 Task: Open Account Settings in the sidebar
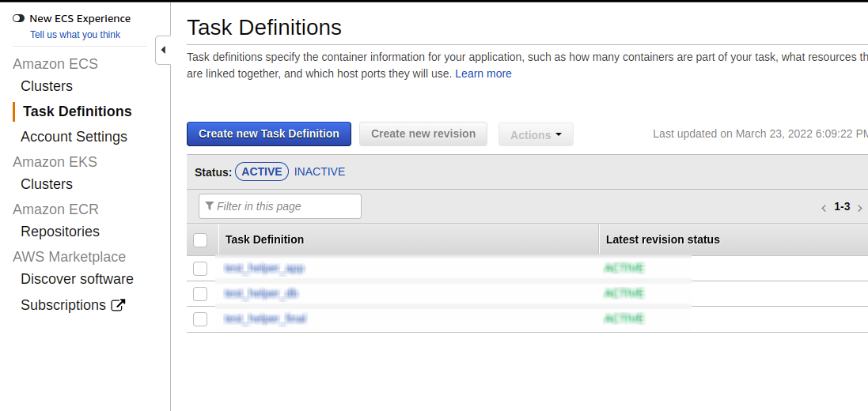pyautogui.click(x=74, y=137)
